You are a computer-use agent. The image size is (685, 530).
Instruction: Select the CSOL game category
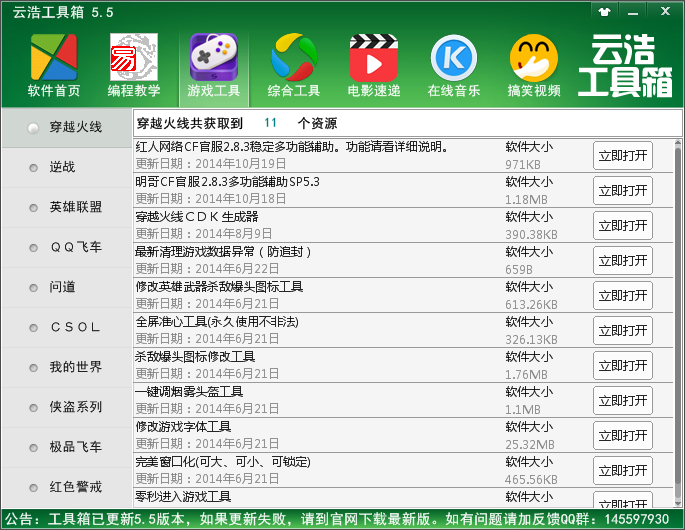(x=67, y=328)
